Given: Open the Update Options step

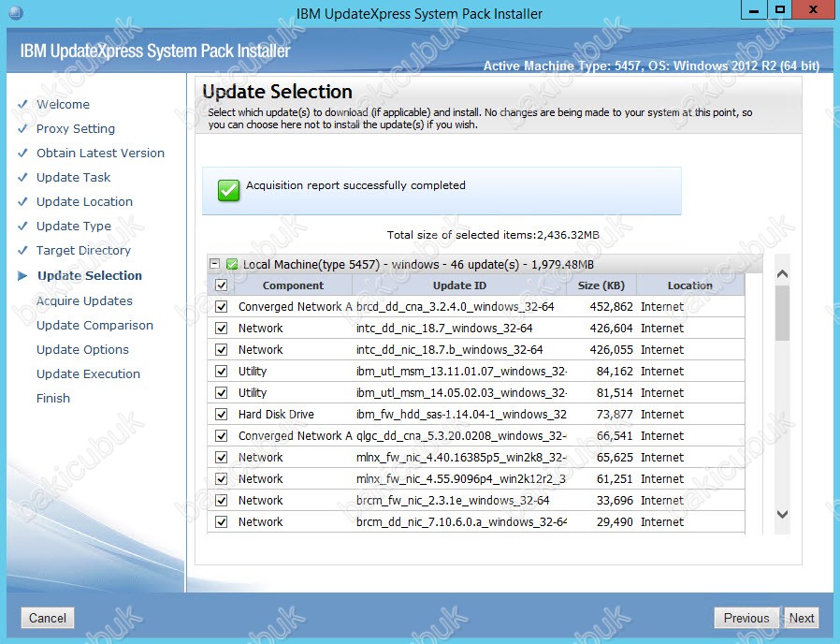Looking at the screenshot, I should pyautogui.click(x=82, y=350).
